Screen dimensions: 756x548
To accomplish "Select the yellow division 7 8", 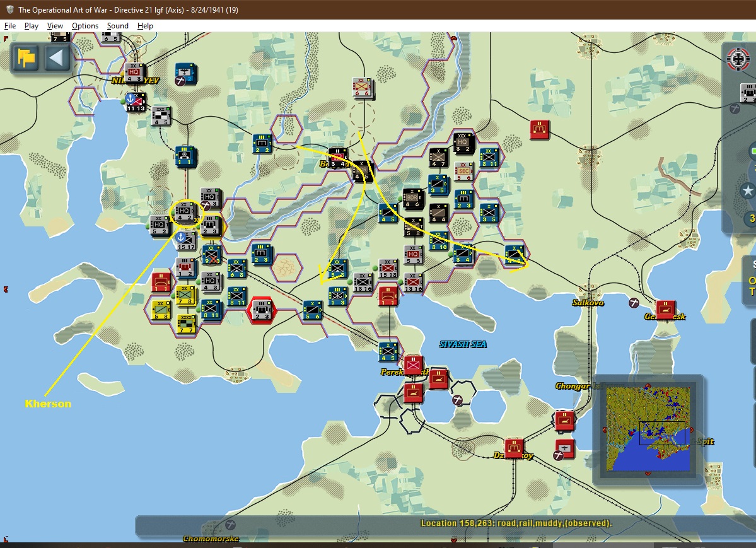I will coord(185,296).
